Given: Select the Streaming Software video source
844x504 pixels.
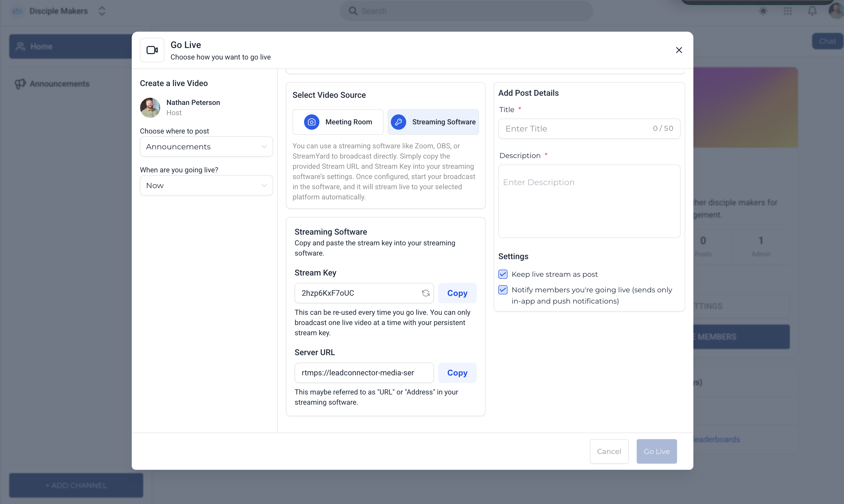Looking at the screenshot, I should 433,122.
